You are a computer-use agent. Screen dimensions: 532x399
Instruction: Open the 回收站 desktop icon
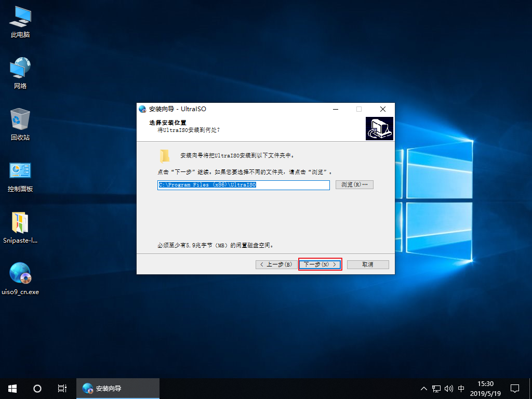pyautogui.click(x=19, y=118)
